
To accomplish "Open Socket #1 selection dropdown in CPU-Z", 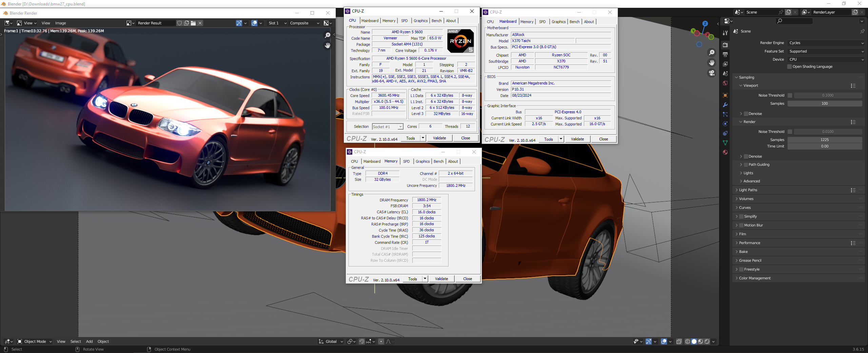I will click(x=388, y=127).
